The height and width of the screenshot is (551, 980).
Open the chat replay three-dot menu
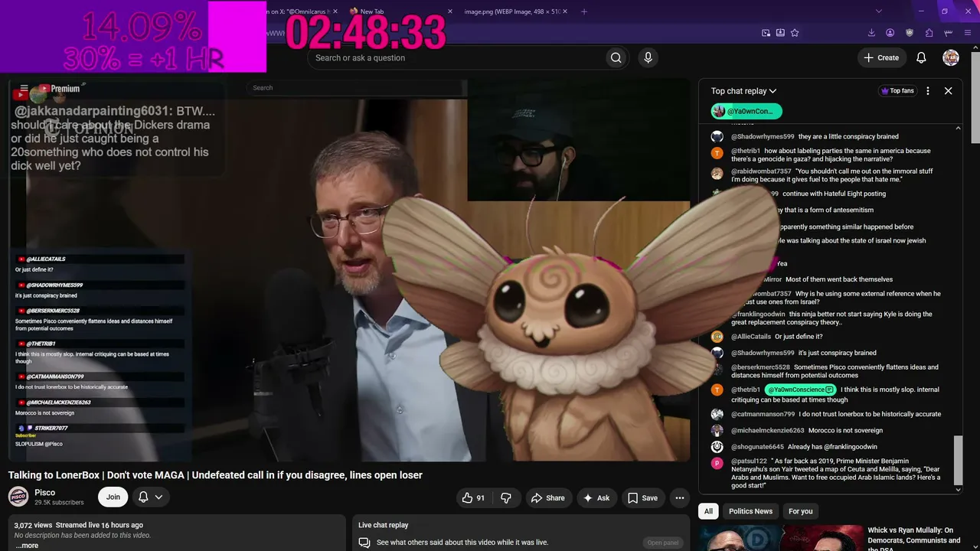[928, 90]
